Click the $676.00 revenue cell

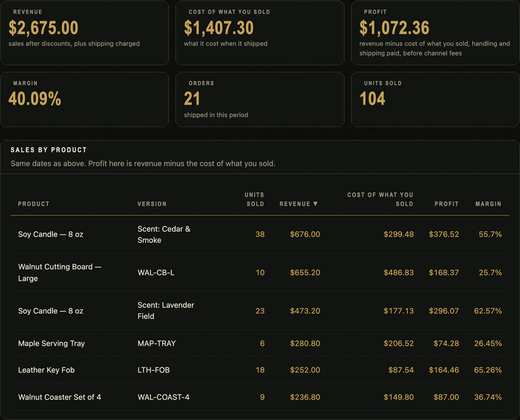click(305, 234)
